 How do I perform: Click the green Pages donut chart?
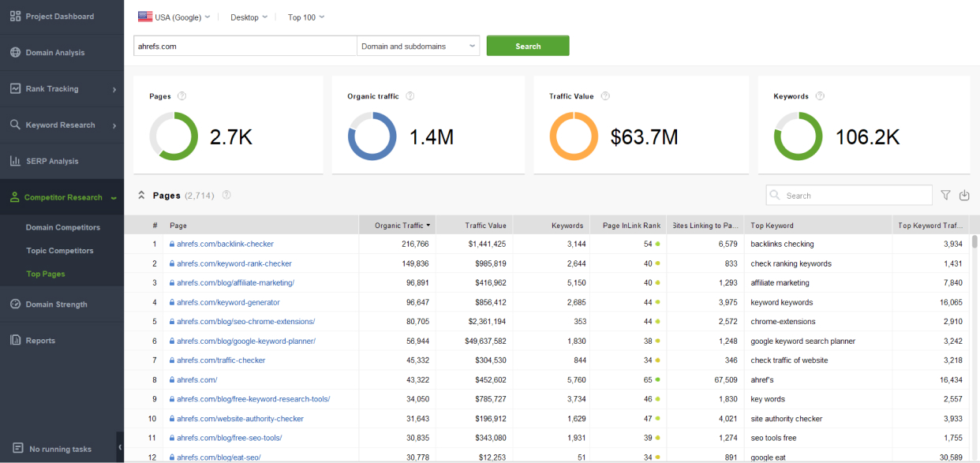(174, 136)
